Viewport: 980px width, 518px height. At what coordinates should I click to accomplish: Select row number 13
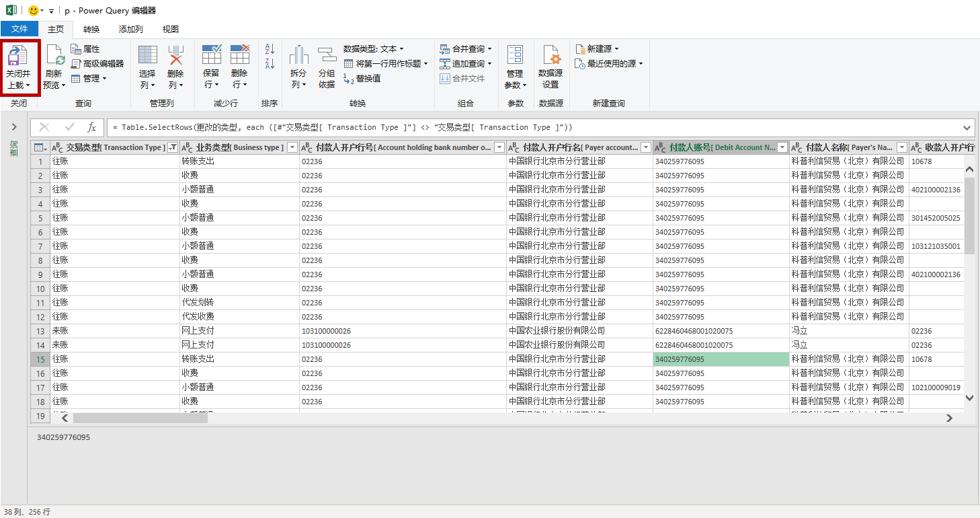pyautogui.click(x=40, y=331)
